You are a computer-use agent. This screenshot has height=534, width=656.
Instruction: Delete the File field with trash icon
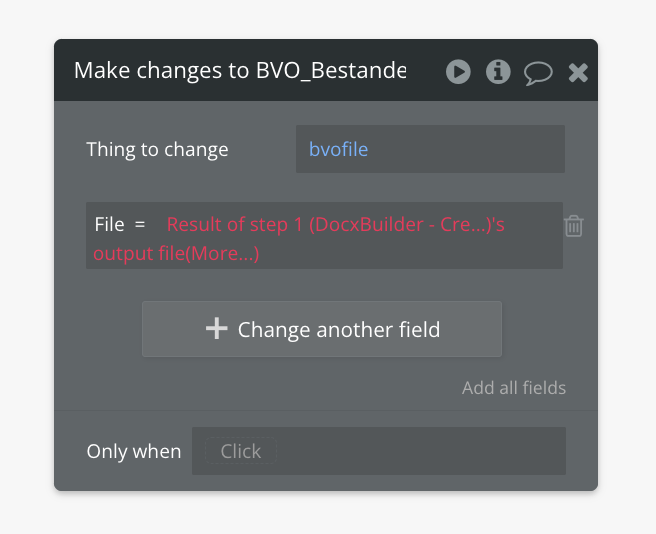[x=574, y=226]
